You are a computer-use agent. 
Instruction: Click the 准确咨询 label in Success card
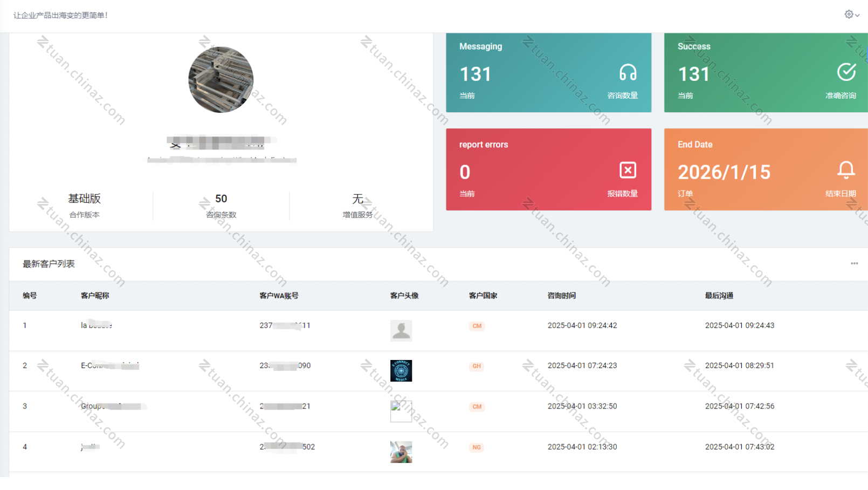(841, 96)
